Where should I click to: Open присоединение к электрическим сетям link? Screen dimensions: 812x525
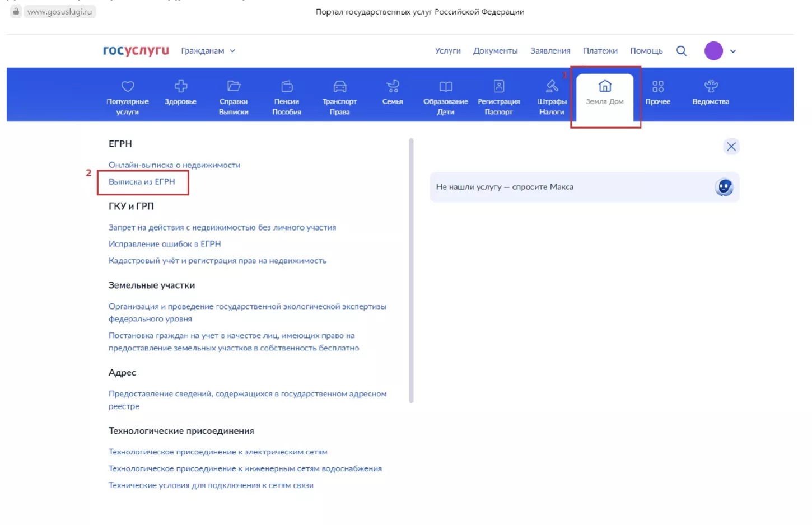click(x=218, y=452)
